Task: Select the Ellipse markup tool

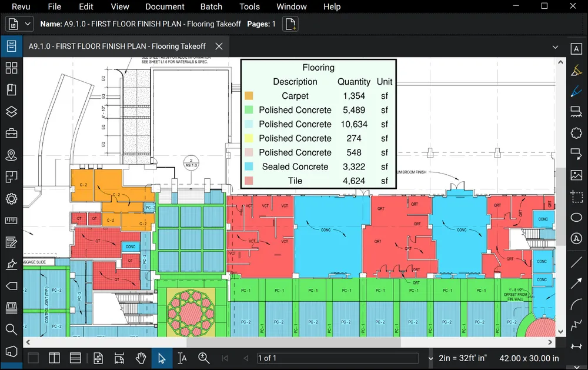Action: 576,218
